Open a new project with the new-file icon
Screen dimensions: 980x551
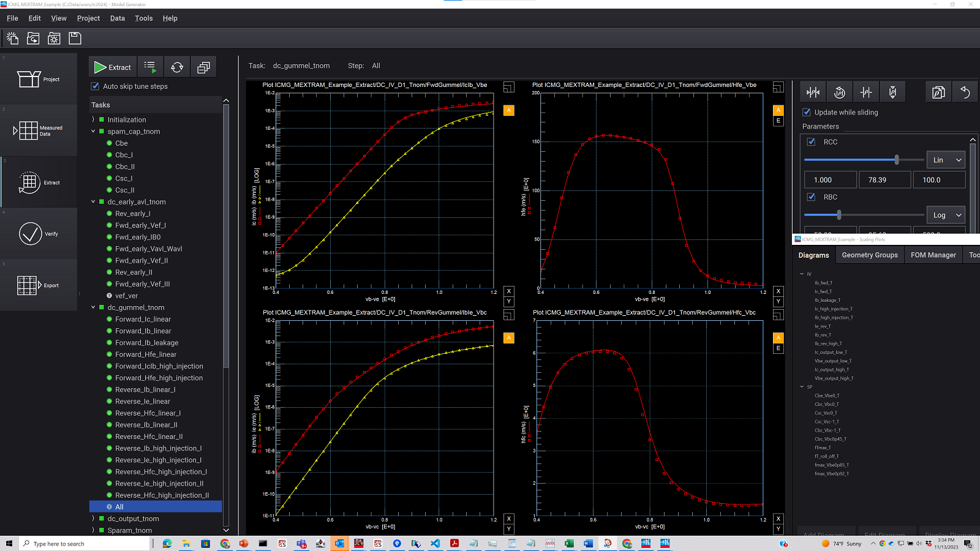[x=12, y=38]
